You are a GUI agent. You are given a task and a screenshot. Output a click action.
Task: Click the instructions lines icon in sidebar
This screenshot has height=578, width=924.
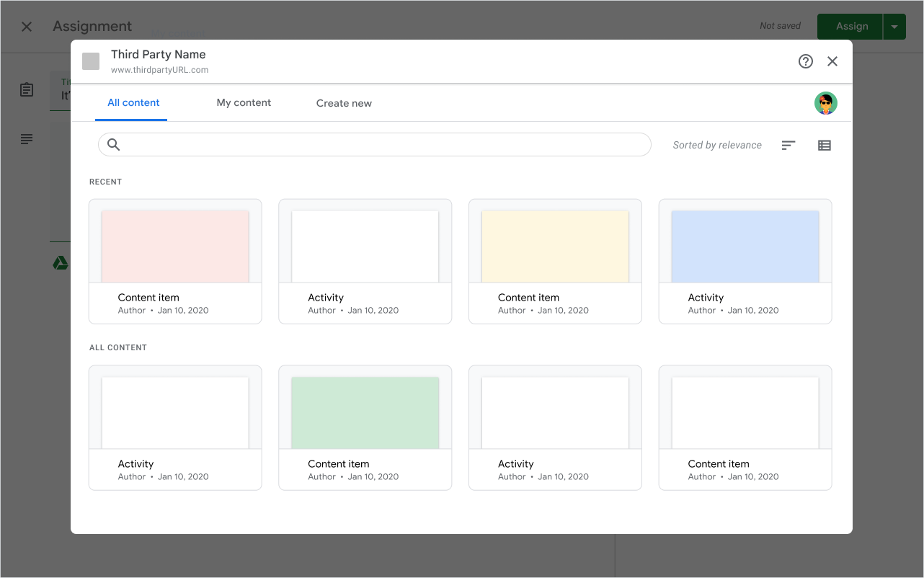point(26,138)
